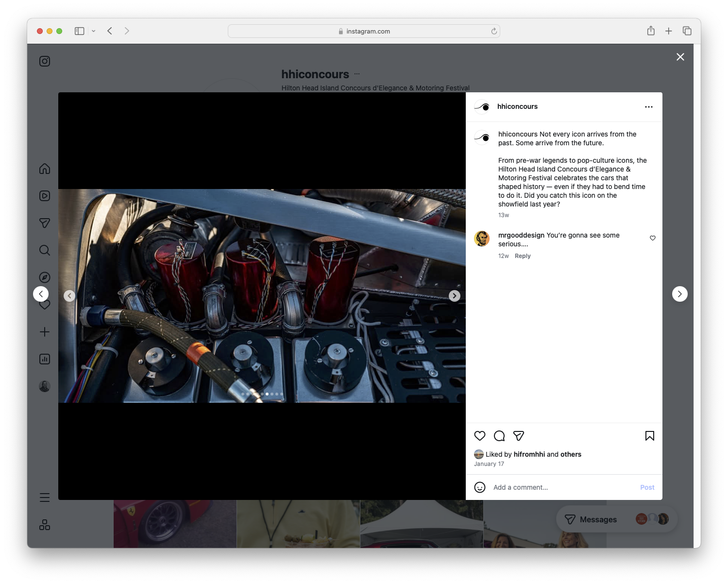Reply to mrgooddesign's comment
The image size is (728, 584).
[523, 256]
